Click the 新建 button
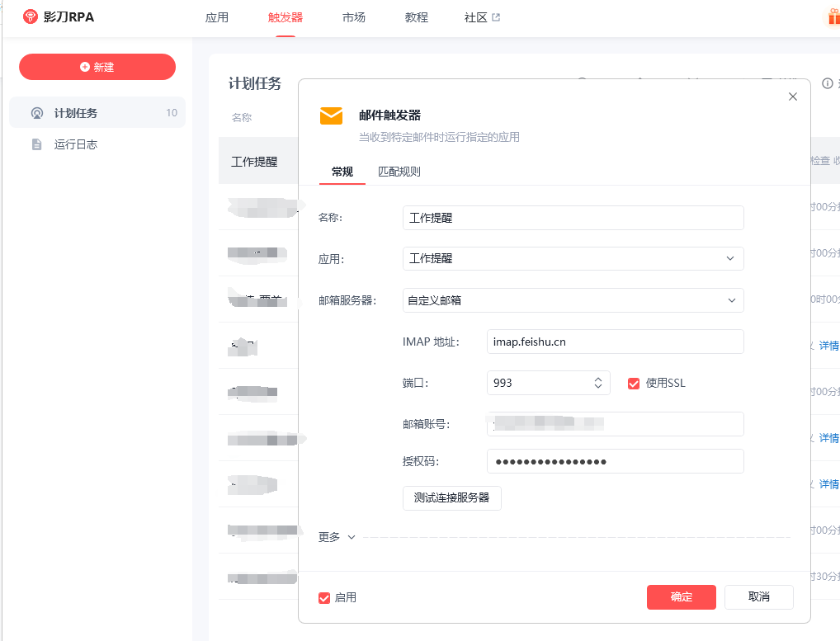Viewport: 840px width, 641px height. 97,67
